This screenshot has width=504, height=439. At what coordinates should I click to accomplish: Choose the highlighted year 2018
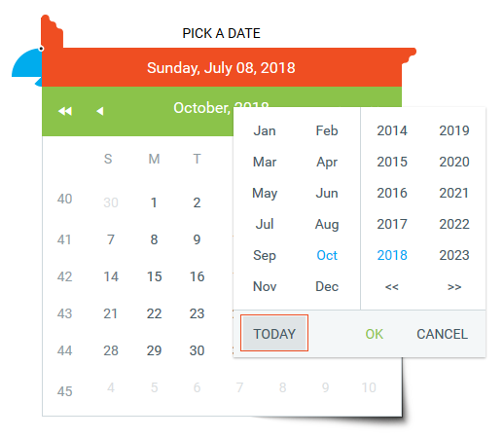click(392, 255)
